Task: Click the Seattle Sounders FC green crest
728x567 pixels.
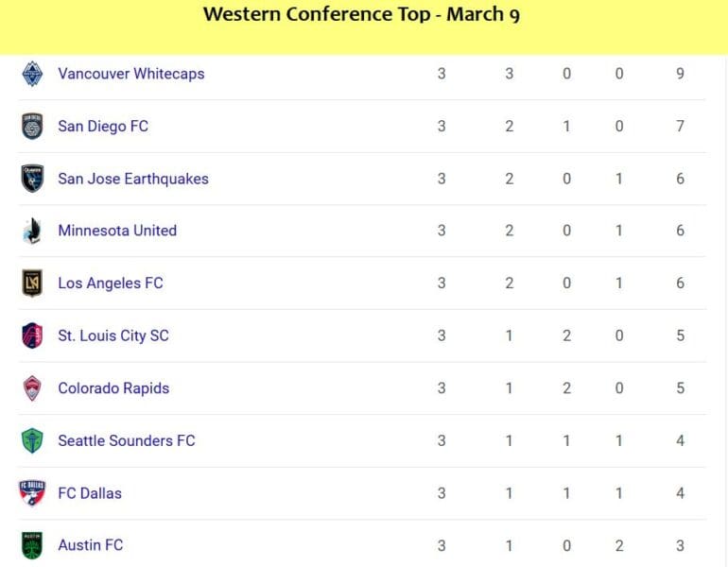Action: click(x=32, y=440)
